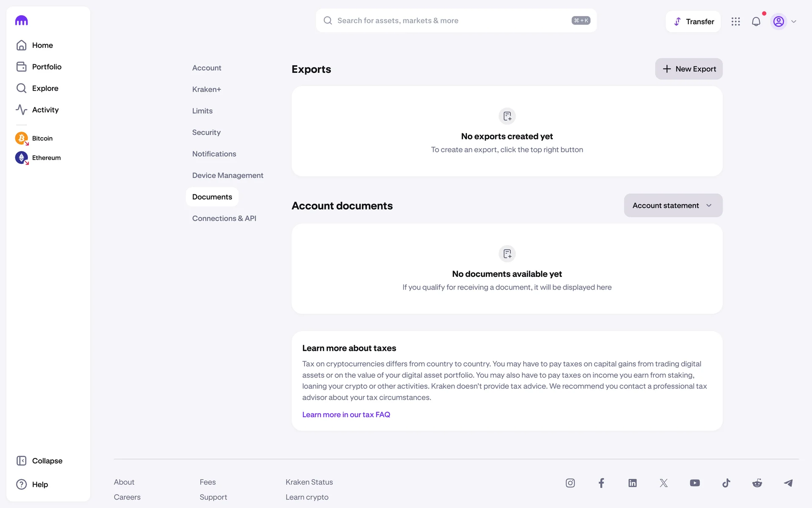The width and height of the screenshot is (812, 508).
Task: Open the Telegram icon link
Action: pos(788,483)
